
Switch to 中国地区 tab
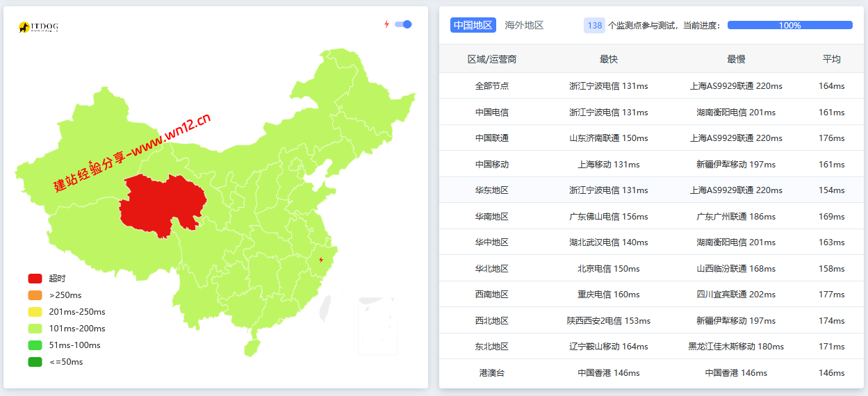473,25
